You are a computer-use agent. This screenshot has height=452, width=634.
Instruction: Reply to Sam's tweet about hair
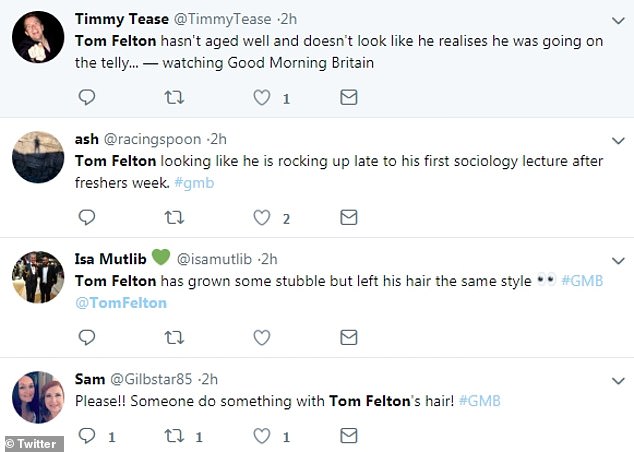[x=87, y=436]
